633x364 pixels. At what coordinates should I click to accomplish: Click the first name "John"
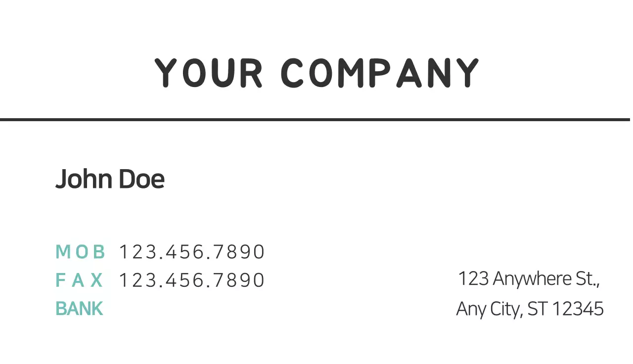pos(85,179)
